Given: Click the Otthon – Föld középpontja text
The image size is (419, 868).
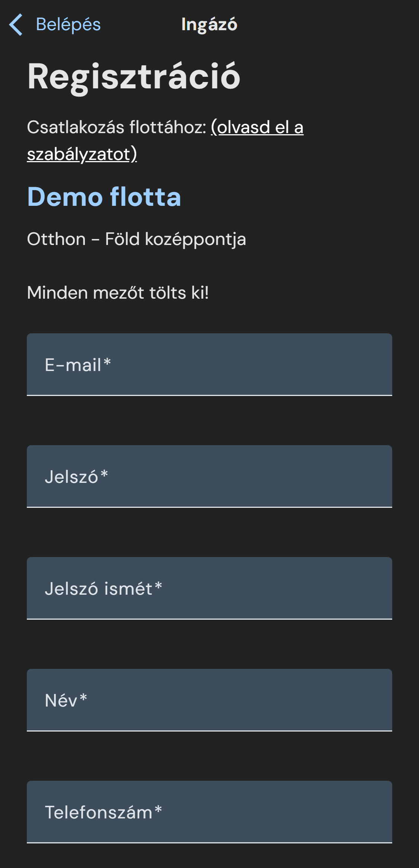Looking at the screenshot, I should (x=136, y=239).
